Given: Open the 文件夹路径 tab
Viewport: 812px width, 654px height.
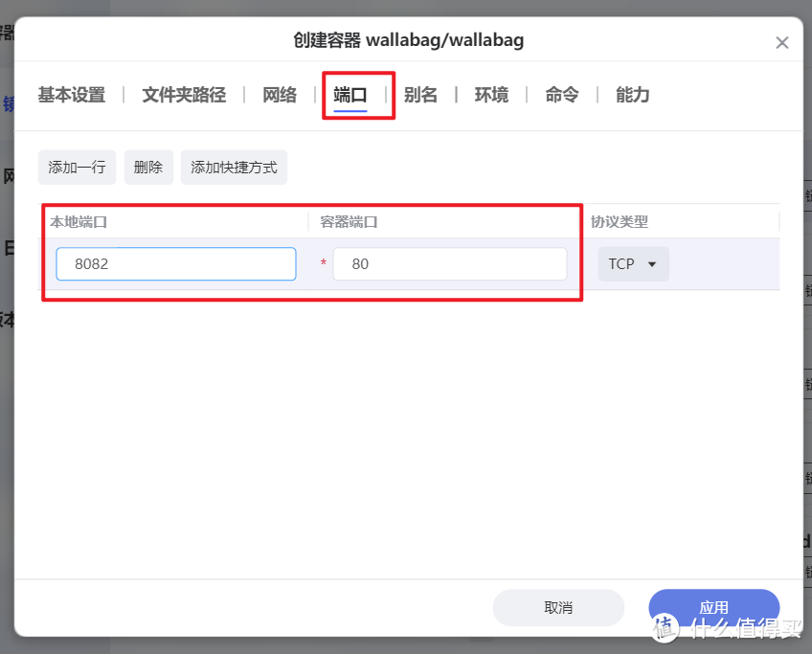Looking at the screenshot, I should pyautogui.click(x=184, y=94).
